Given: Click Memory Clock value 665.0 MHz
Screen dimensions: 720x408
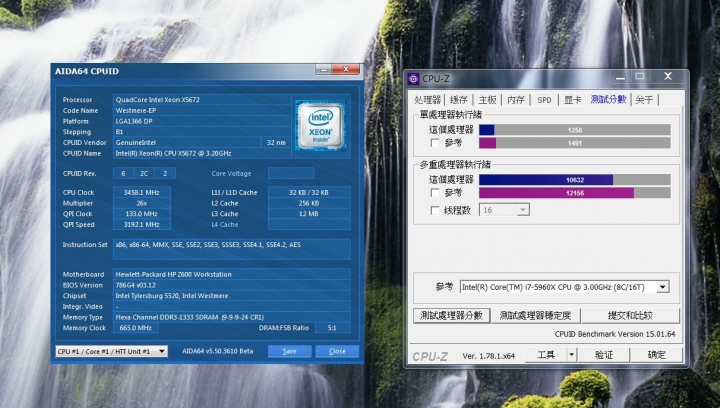Looking at the screenshot, I should point(135,328).
